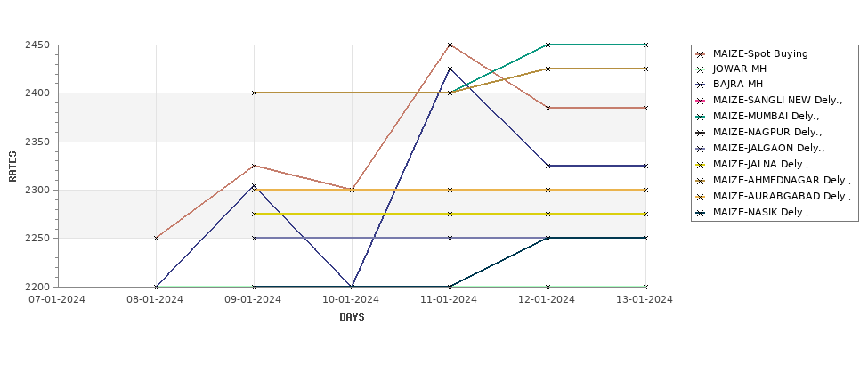Select the MAIZE-AURABGABAD Dely. legend label
This screenshot has width=868, height=382.
tap(783, 196)
